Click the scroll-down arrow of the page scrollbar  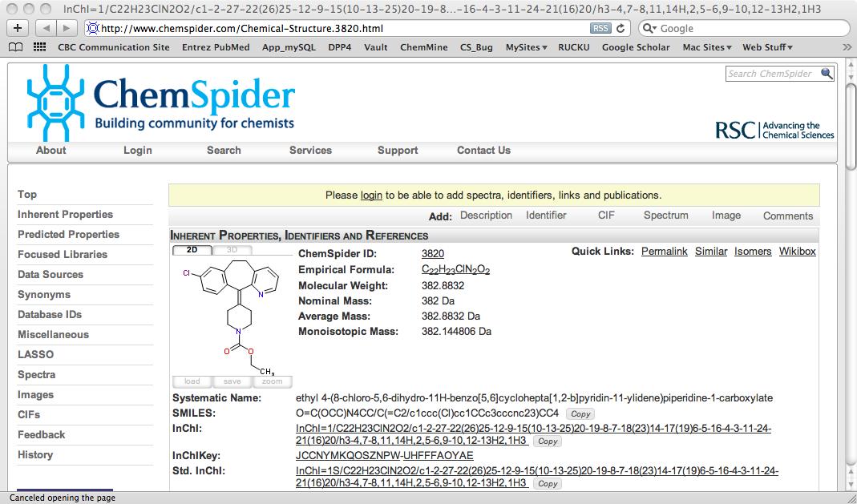coord(851,484)
